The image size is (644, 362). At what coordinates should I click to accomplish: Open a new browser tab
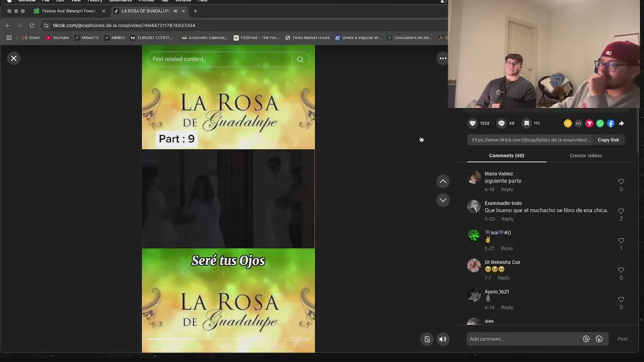pyautogui.click(x=195, y=11)
